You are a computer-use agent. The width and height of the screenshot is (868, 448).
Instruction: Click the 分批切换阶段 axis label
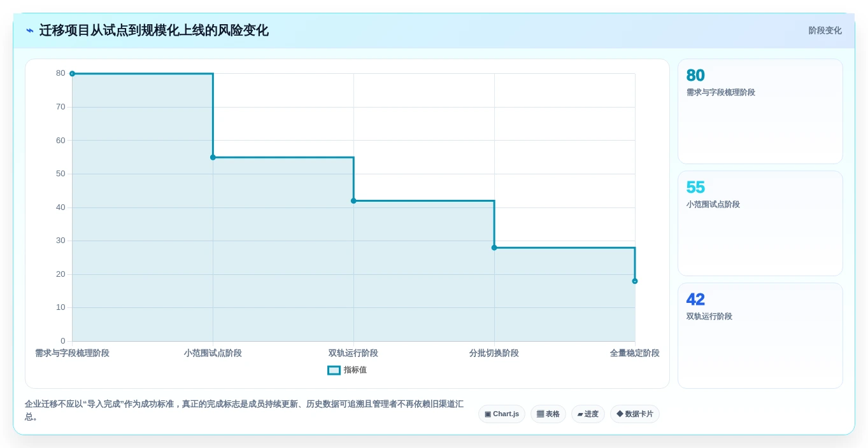pos(494,353)
